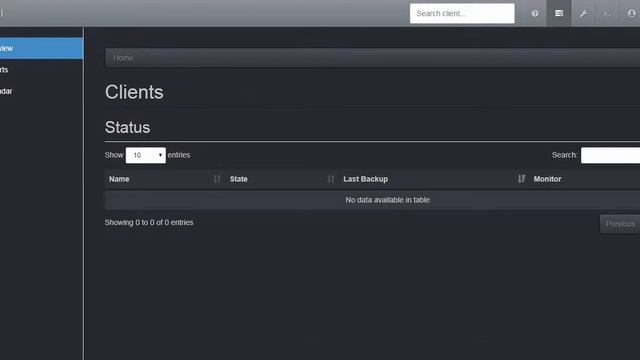
Task: Focus the table Search field
Action: 610,155
